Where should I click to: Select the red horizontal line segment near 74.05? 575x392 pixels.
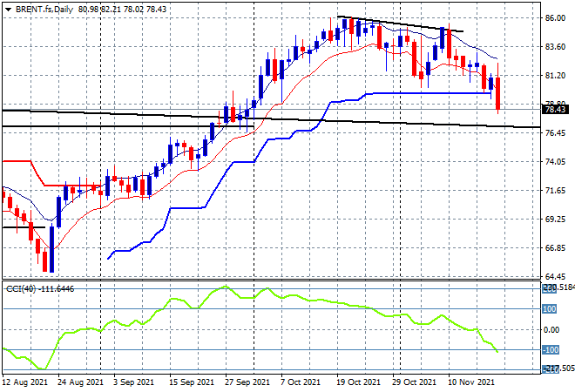[17, 161]
